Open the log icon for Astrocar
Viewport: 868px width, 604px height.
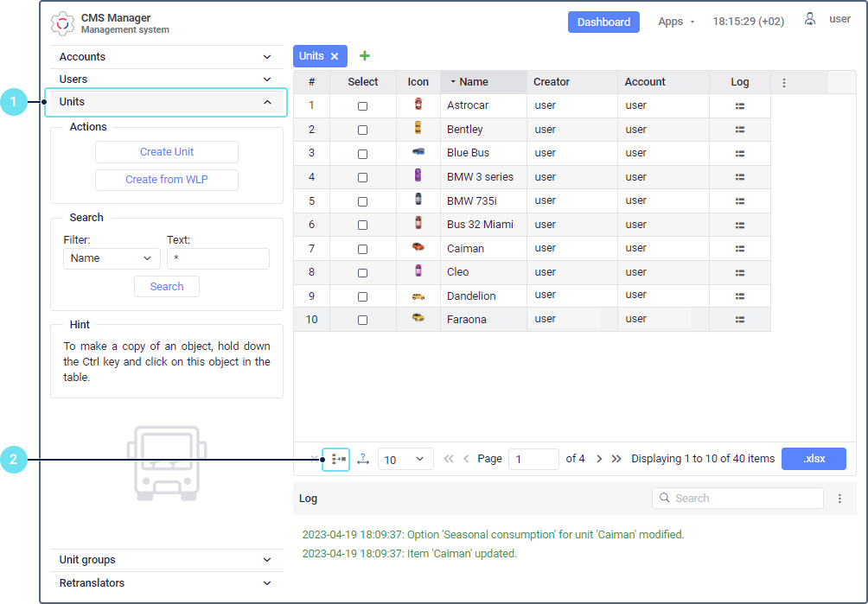739,105
